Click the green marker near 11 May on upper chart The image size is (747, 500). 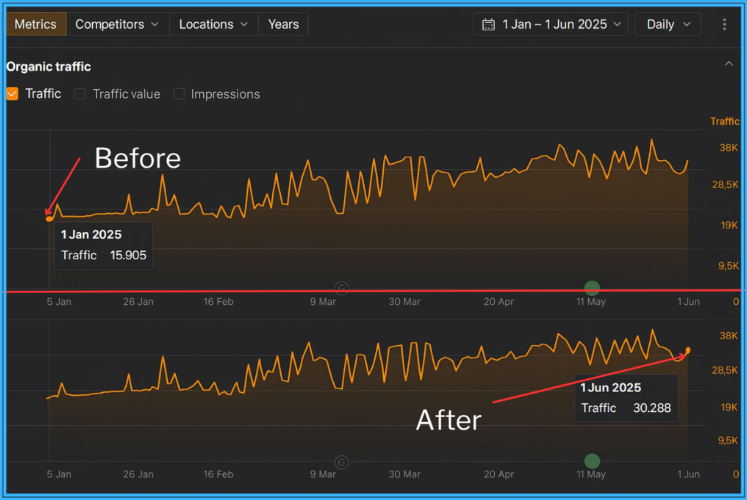(x=592, y=288)
